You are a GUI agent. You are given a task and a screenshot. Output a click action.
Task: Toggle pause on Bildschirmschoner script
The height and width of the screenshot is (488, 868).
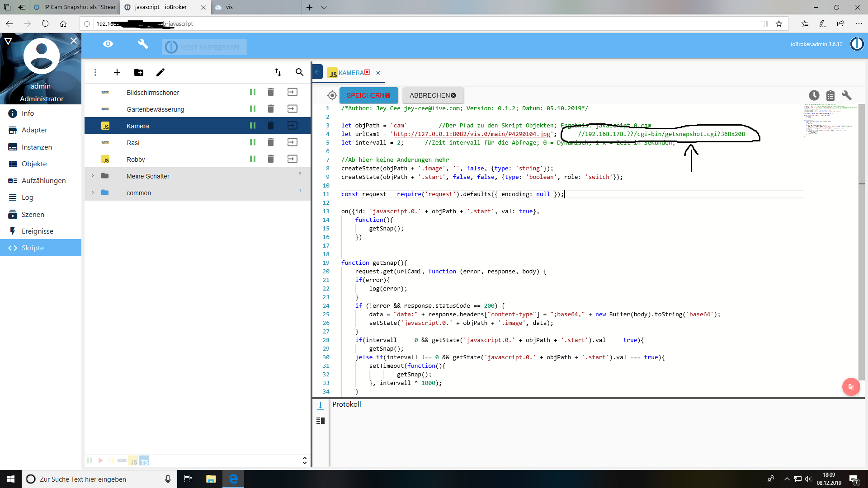point(252,92)
